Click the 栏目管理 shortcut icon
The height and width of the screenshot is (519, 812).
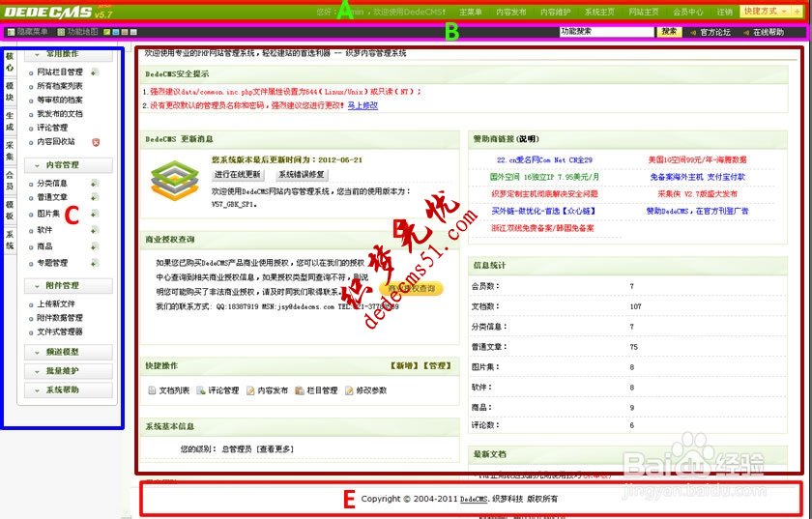(x=300, y=390)
